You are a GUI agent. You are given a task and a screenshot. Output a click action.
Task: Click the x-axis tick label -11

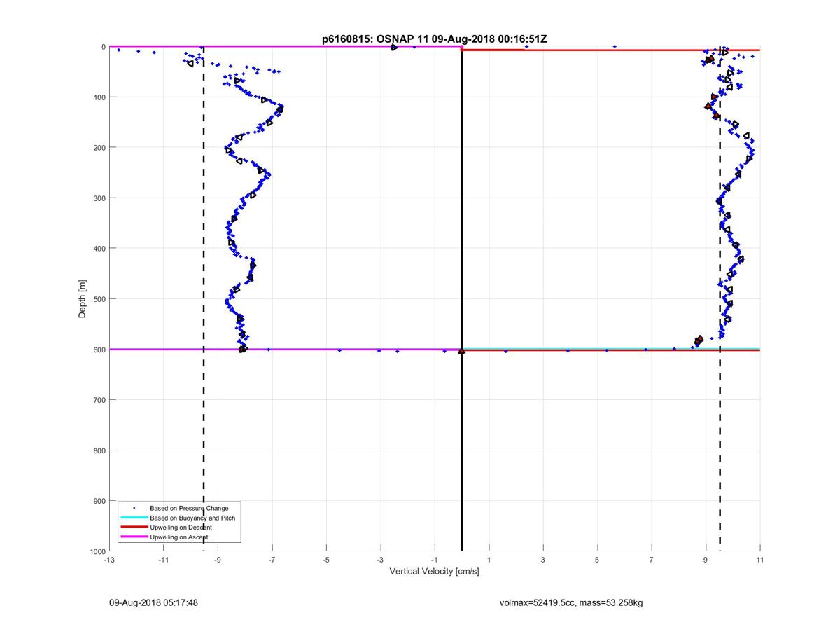pos(163,559)
